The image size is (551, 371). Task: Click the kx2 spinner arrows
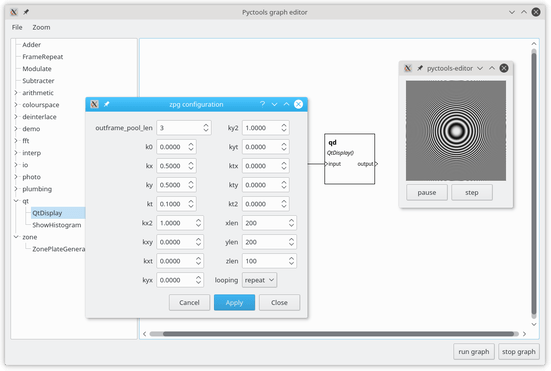point(199,223)
